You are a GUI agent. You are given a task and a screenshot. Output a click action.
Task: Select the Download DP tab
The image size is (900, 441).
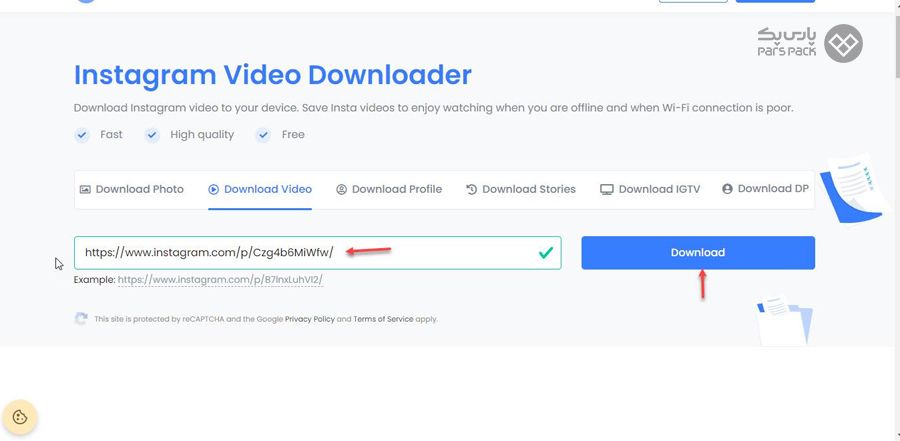pyautogui.click(x=765, y=189)
